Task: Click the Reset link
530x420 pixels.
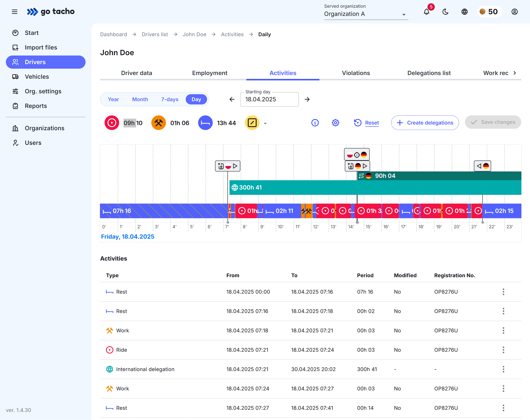Action: [372, 123]
